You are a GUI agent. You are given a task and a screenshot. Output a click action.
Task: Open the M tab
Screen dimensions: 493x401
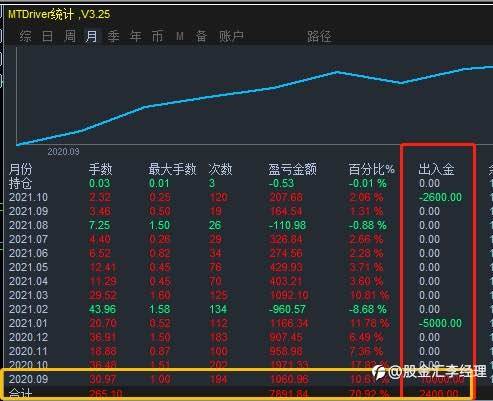point(180,36)
